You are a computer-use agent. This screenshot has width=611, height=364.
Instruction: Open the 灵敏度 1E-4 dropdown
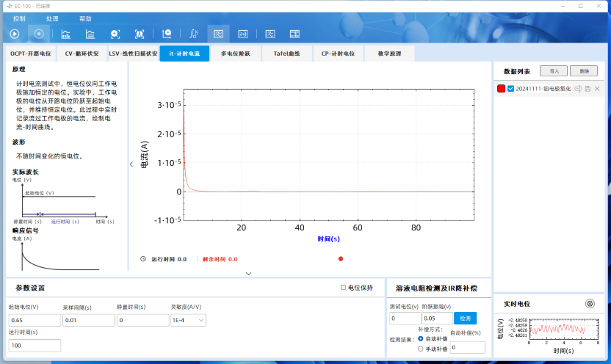coord(188,320)
